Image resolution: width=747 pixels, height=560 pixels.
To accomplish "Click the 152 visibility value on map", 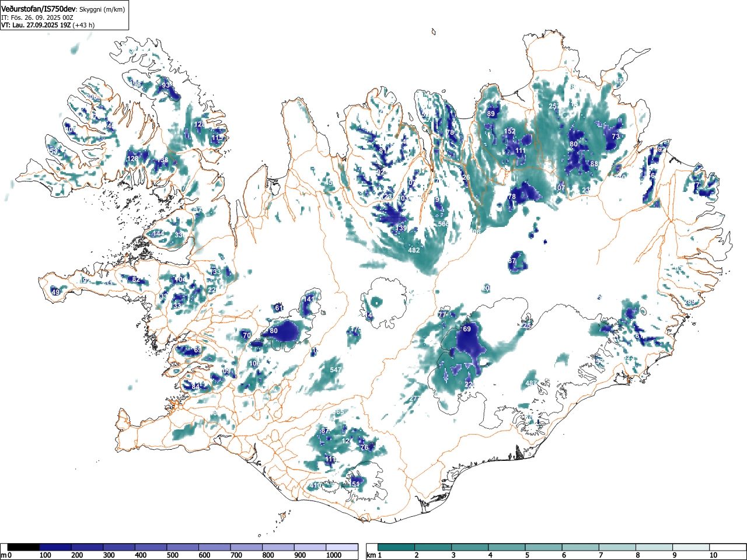I will pos(509,131).
